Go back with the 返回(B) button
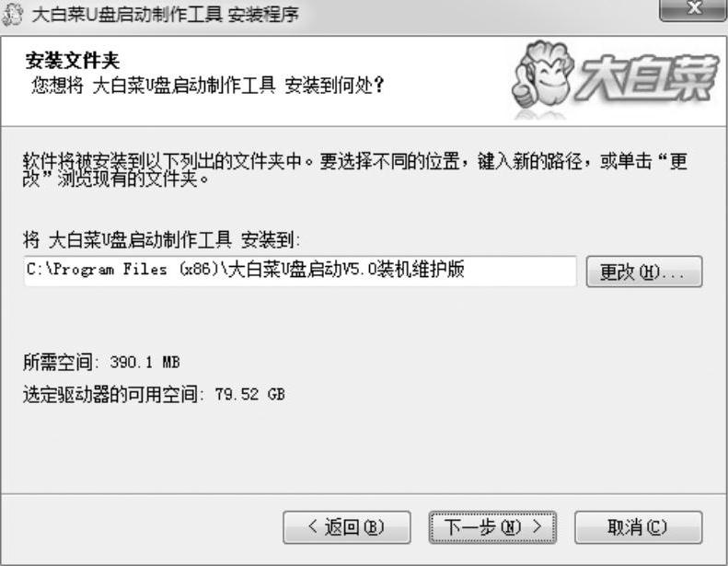Screen dimensions: 728x566 click(x=347, y=527)
